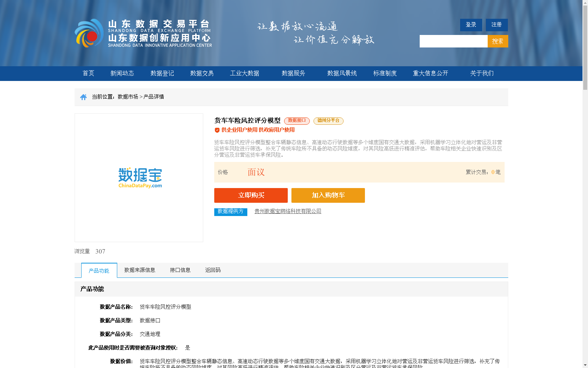
Task: Click the 德州分平台 product tag
Action: pyautogui.click(x=329, y=121)
